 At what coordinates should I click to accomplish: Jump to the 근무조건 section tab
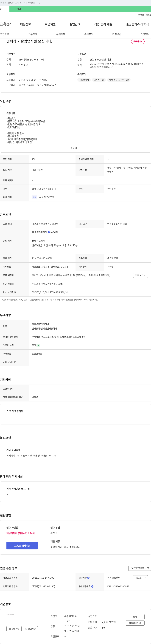tap(32, 34)
